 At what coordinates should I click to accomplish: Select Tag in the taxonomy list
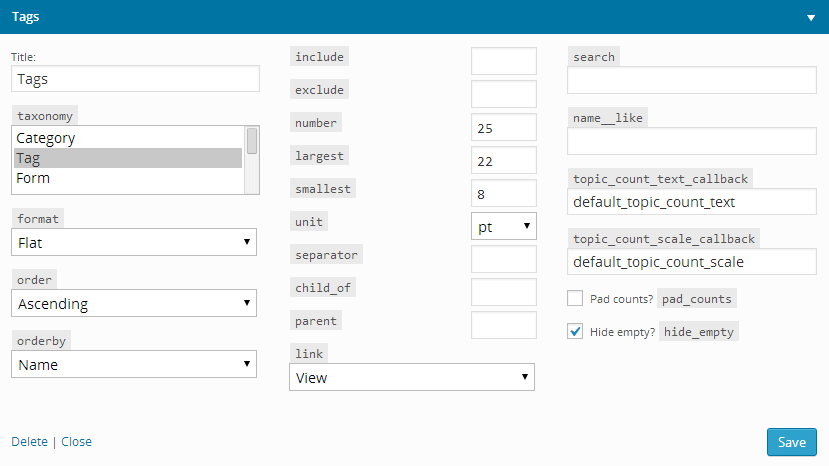click(x=128, y=158)
